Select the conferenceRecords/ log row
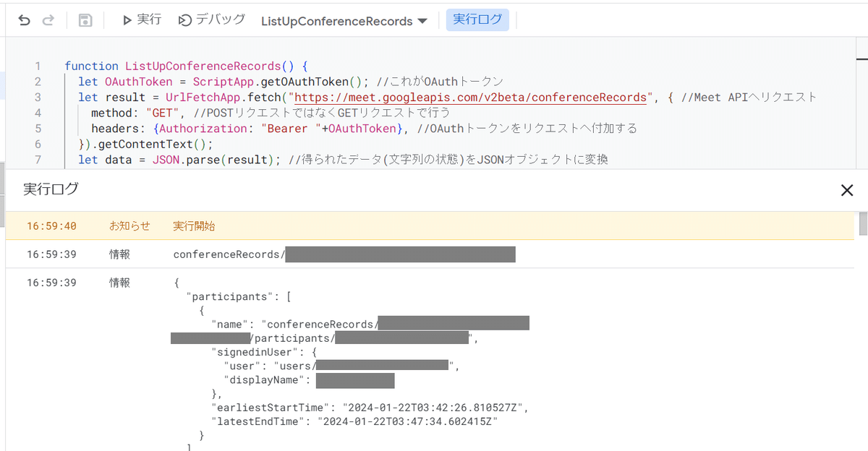Image resolution: width=868 pixels, height=451 pixels. pos(229,254)
